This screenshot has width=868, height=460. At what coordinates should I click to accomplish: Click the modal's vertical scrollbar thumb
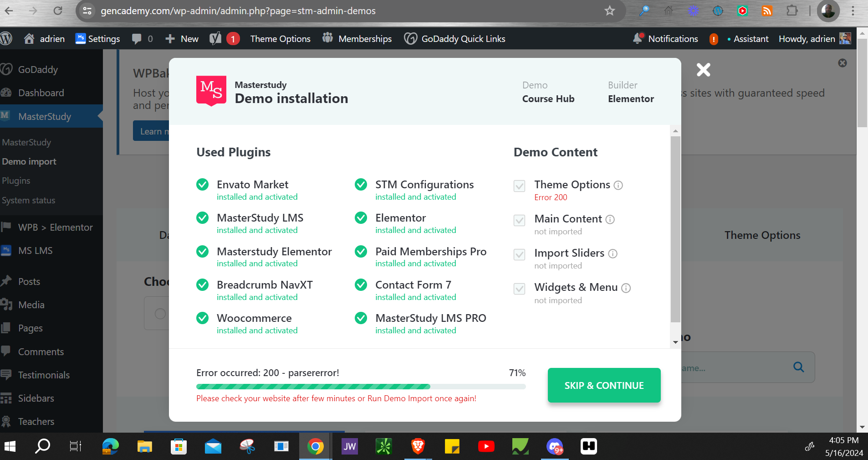coord(675,229)
